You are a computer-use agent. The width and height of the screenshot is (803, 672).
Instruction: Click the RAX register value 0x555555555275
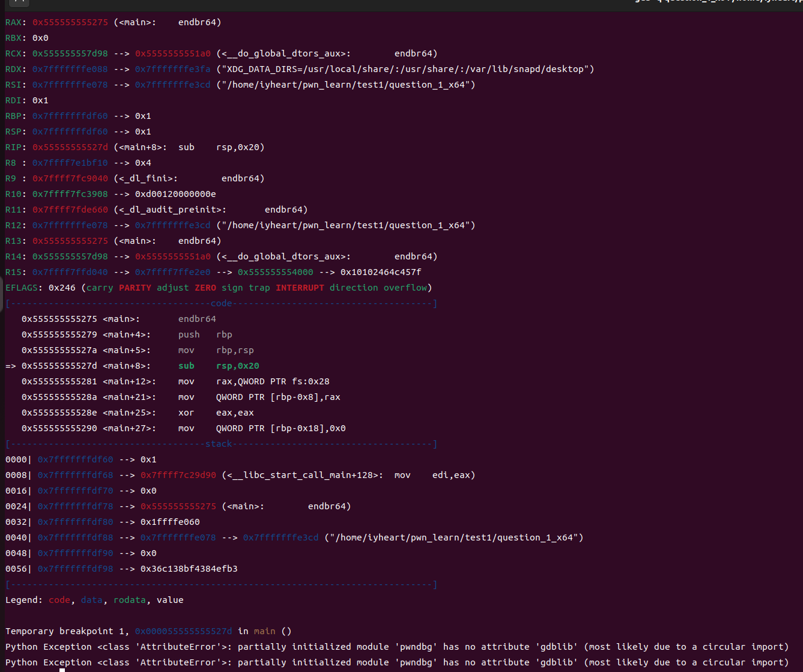70,22
